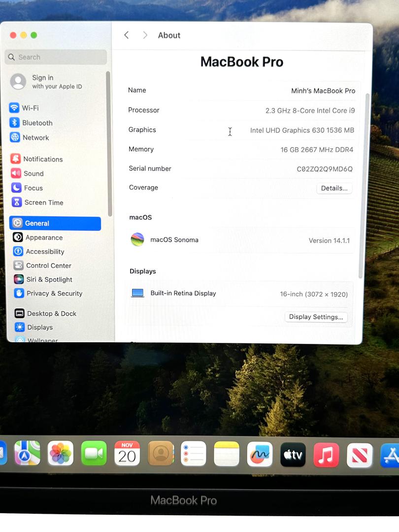Open Desktop & Dock settings
The height and width of the screenshot is (532, 399).
[45, 313]
